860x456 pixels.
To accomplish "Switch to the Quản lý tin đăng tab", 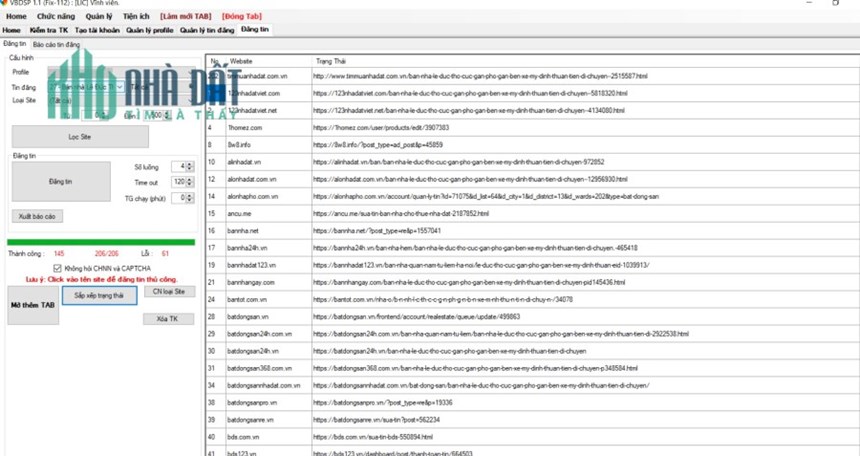I will pos(207,30).
